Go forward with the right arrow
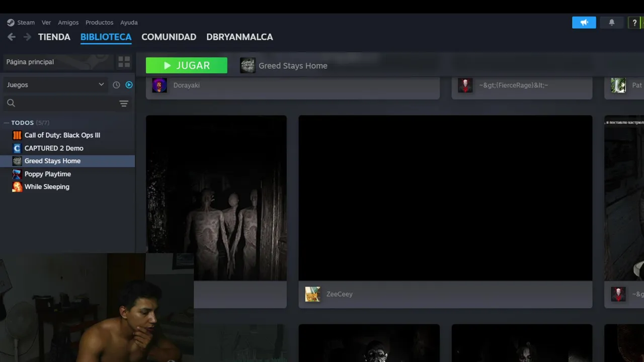The width and height of the screenshot is (644, 362). tap(27, 37)
